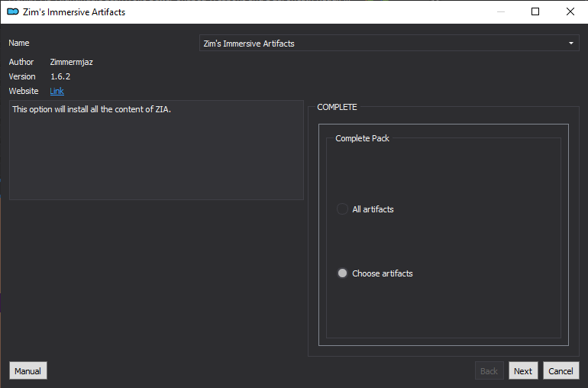Click the app icon in the title bar

click(x=13, y=11)
